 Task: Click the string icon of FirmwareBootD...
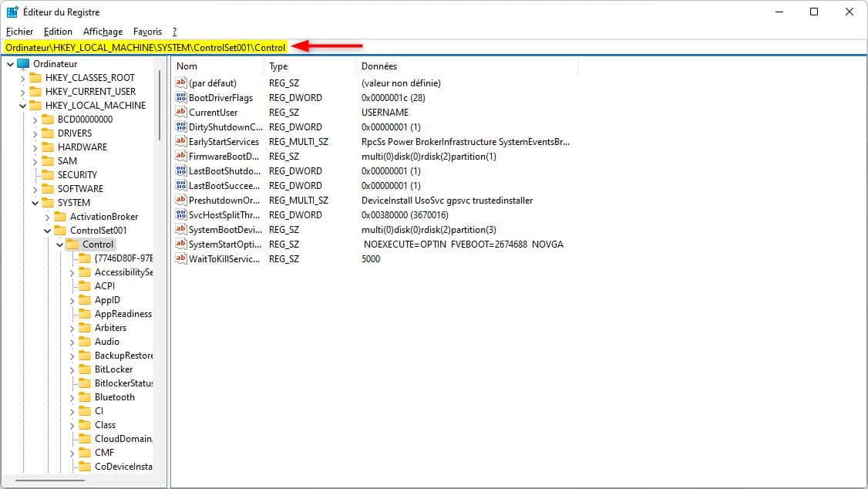[181, 156]
